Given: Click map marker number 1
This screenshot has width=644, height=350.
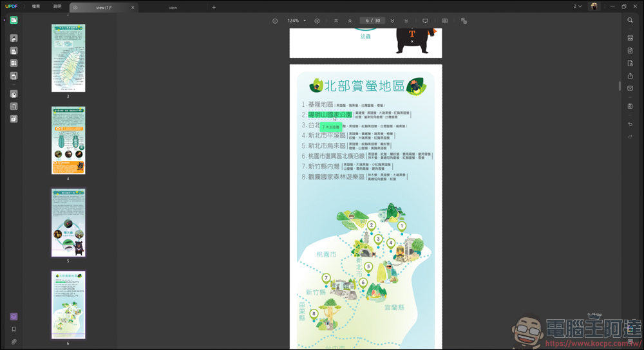Looking at the screenshot, I should point(402,226).
